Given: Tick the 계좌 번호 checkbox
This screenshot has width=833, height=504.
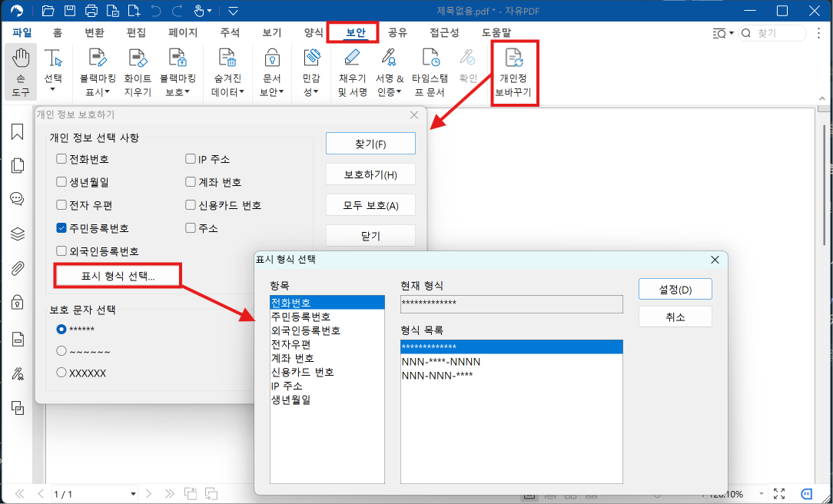Looking at the screenshot, I should 190,181.
